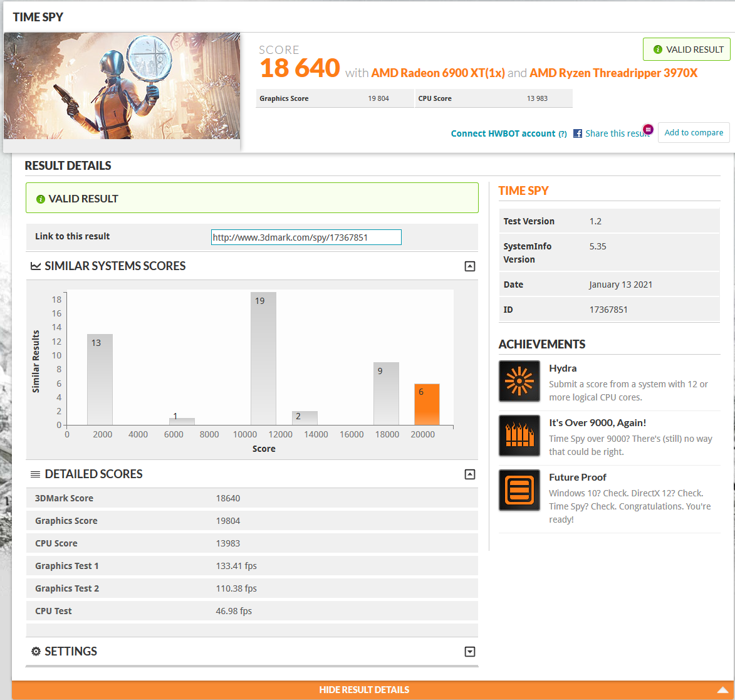Screen dimensions: 735x700
Task: Click the chart bar labeled 9
Action: (x=386, y=394)
